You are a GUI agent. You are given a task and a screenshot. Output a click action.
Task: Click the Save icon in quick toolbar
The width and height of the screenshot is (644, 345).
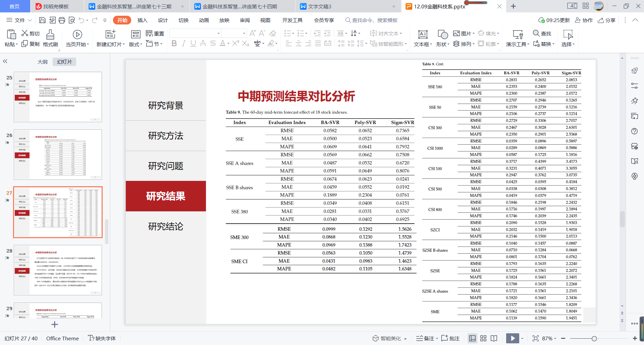42,20
